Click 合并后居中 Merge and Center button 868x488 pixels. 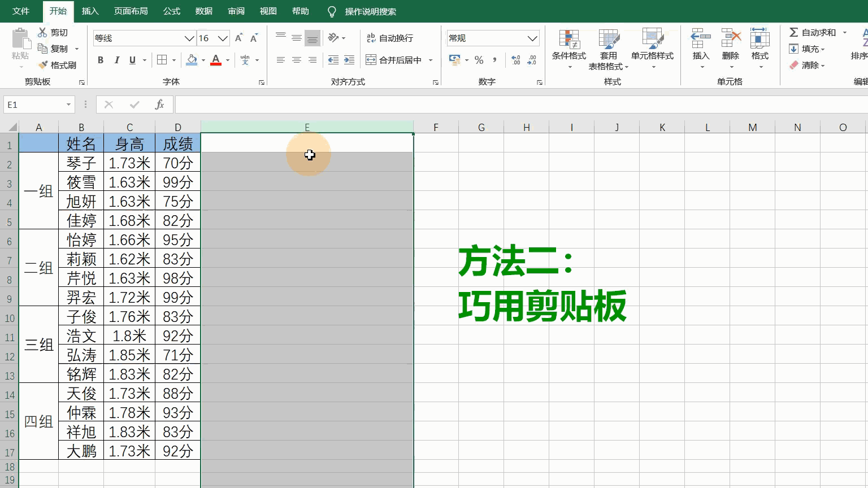[x=394, y=60]
